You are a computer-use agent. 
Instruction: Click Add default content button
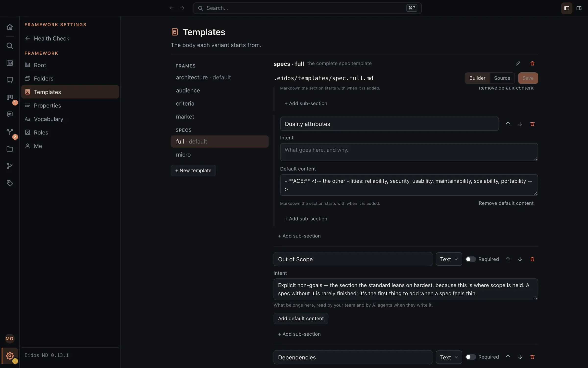click(301, 318)
